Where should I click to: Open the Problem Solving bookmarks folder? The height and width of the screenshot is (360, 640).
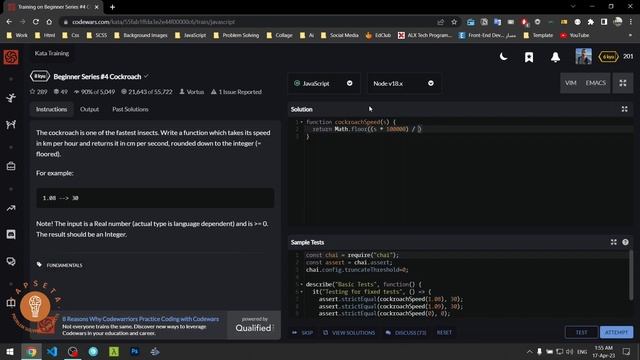(x=236, y=36)
